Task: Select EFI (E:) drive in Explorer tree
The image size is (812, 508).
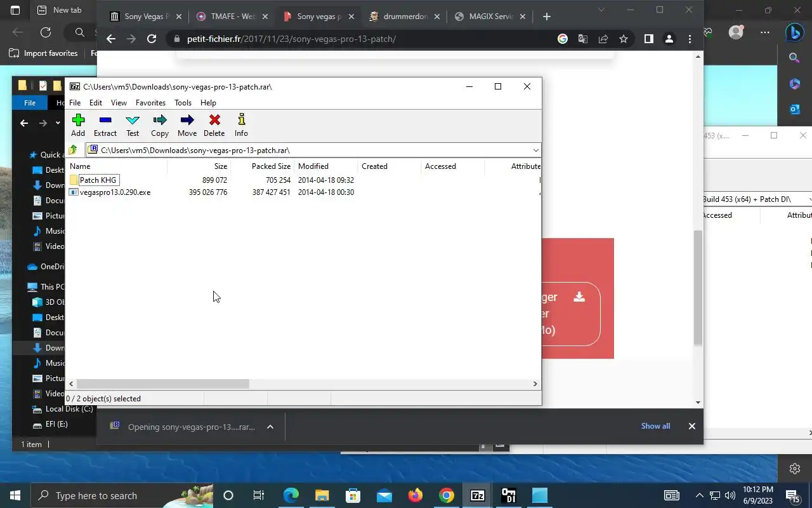Action: point(50,424)
